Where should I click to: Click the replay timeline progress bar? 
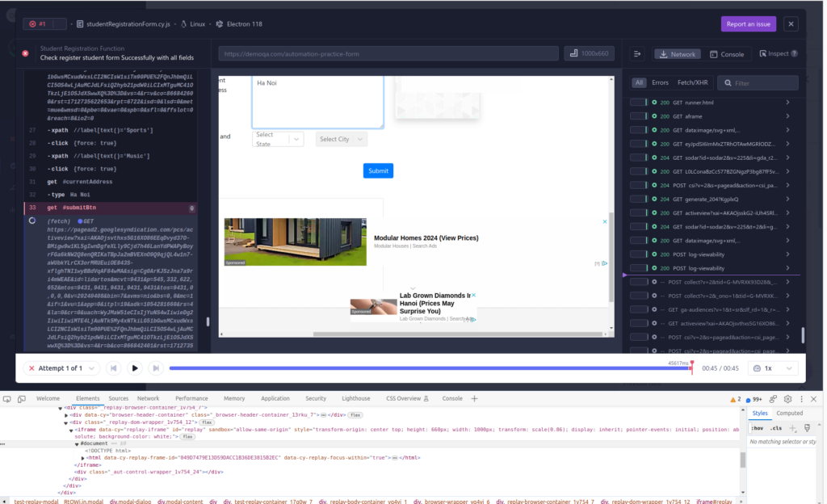428,368
